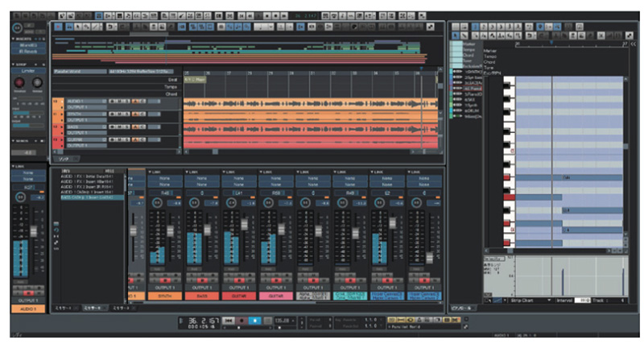Click the horizontal scrollbar thumb under the song tracks
Image resolution: width=644 pixels, height=349 pixels.
tap(215, 152)
